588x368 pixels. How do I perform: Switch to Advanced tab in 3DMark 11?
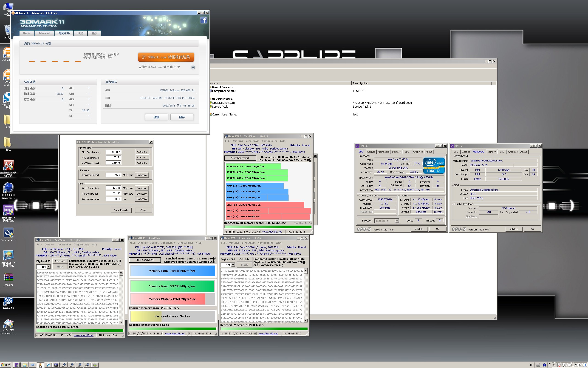pos(44,33)
